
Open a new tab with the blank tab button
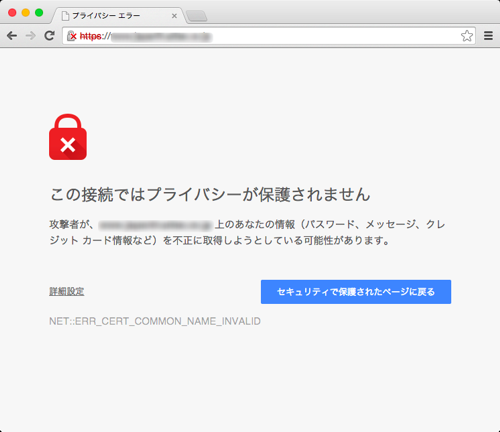[197, 16]
